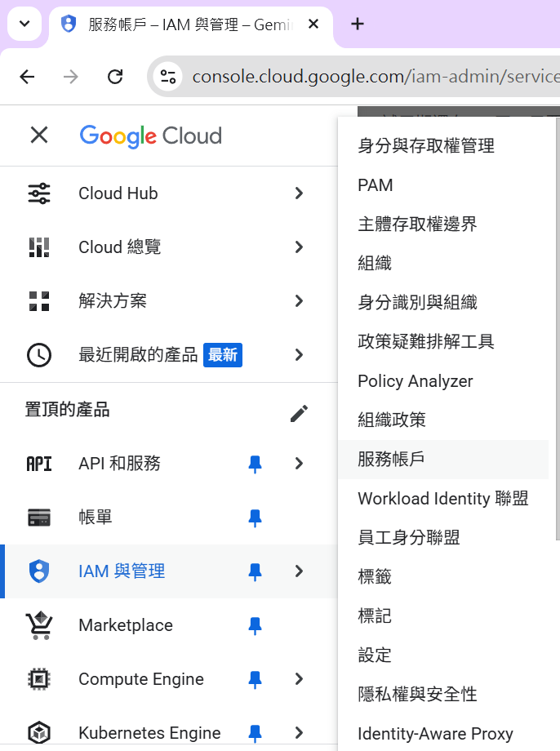Go back with browser back arrow
Viewport: 560px width, 751px height.
pos(27,77)
